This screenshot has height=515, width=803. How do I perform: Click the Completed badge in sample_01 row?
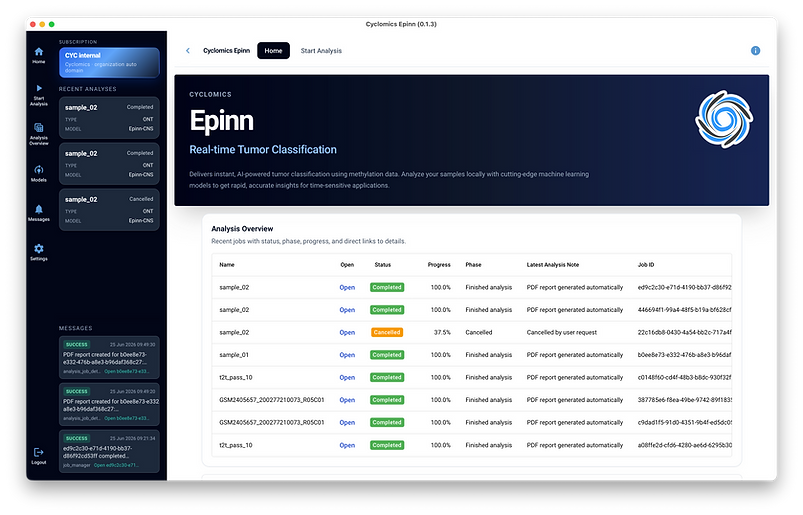click(387, 355)
